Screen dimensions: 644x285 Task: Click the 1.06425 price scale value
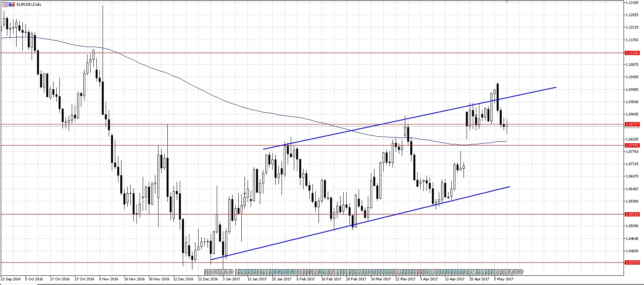click(633, 189)
